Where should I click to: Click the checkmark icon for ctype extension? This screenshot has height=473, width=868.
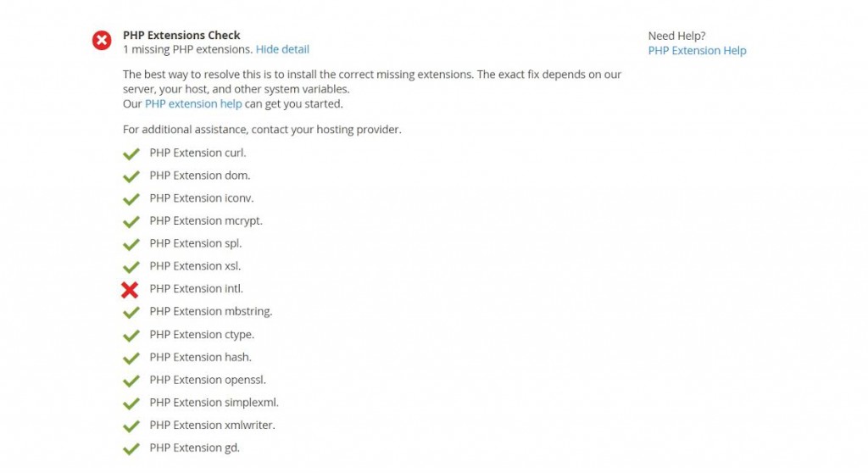click(x=131, y=335)
